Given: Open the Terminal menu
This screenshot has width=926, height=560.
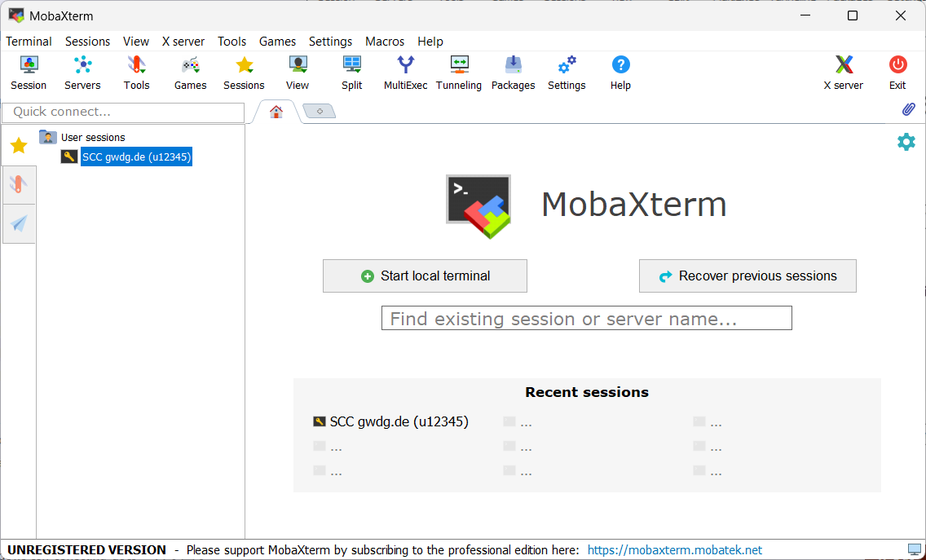Looking at the screenshot, I should (29, 42).
